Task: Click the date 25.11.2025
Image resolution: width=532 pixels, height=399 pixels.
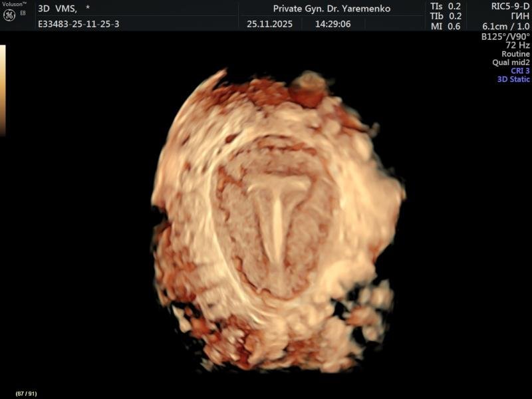Action: pos(271,23)
